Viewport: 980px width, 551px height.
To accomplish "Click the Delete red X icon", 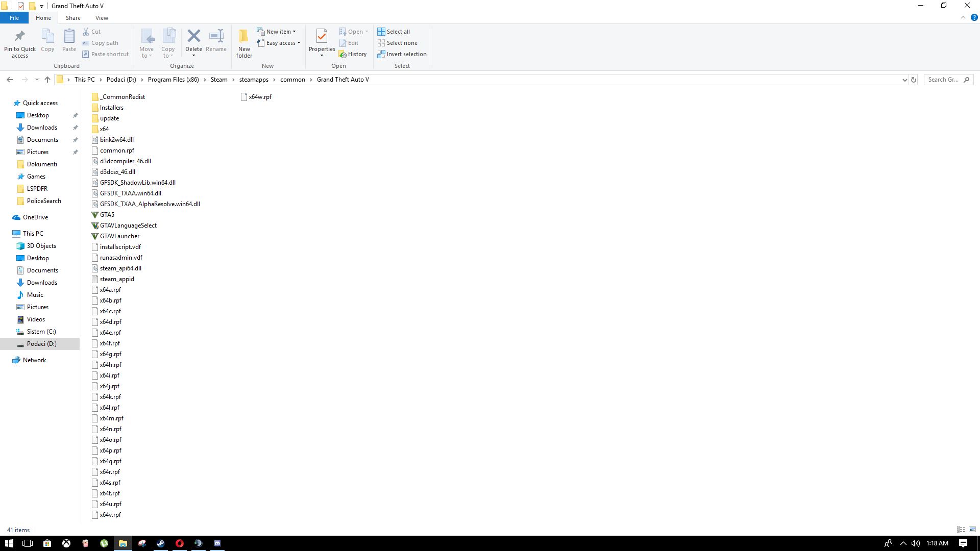I will click(x=193, y=36).
